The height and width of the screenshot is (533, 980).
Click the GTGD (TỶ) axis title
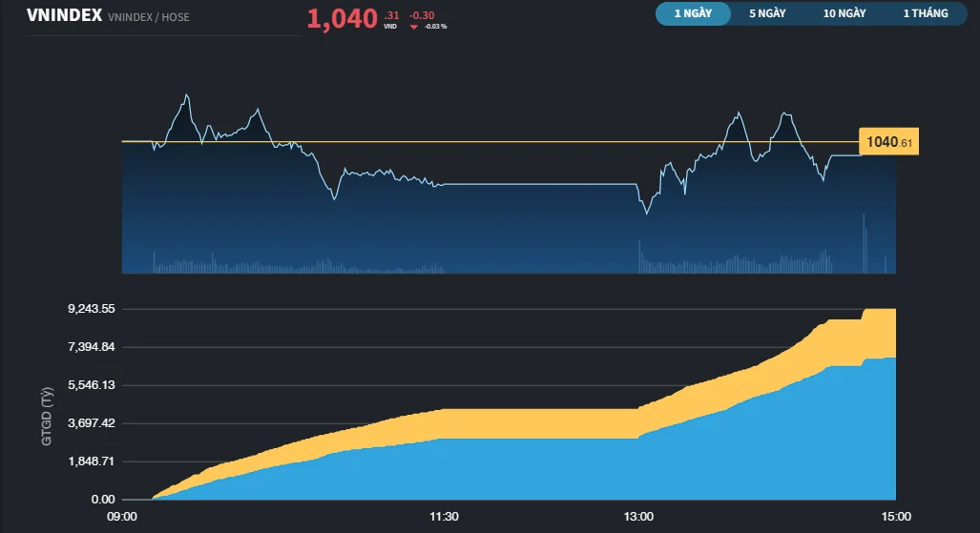pyautogui.click(x=47, y=416)
